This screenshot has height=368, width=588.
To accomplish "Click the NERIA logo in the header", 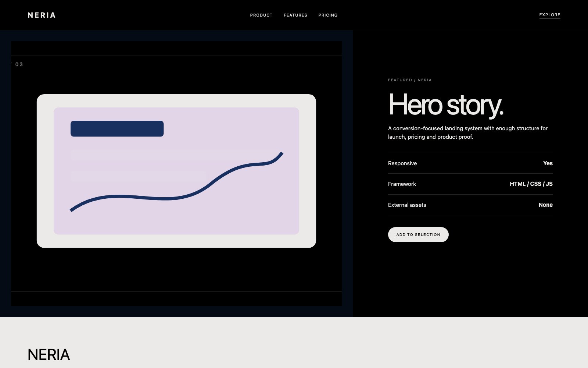I will [42, 15].
